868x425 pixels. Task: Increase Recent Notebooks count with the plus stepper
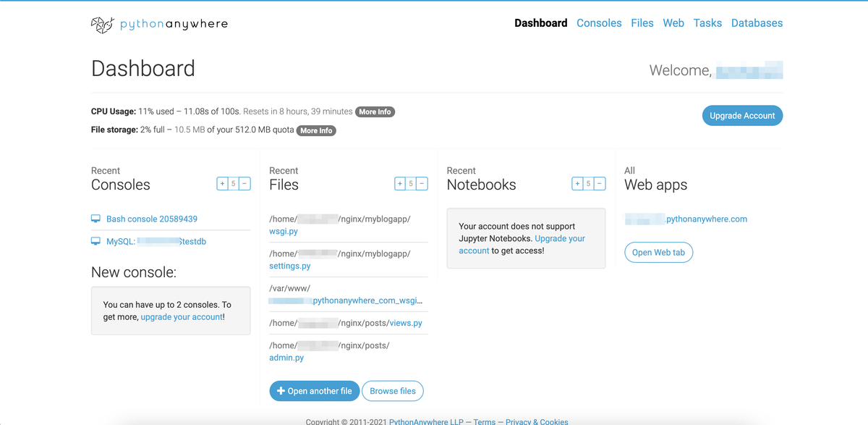pyautogui.click(x=577, y=183)
